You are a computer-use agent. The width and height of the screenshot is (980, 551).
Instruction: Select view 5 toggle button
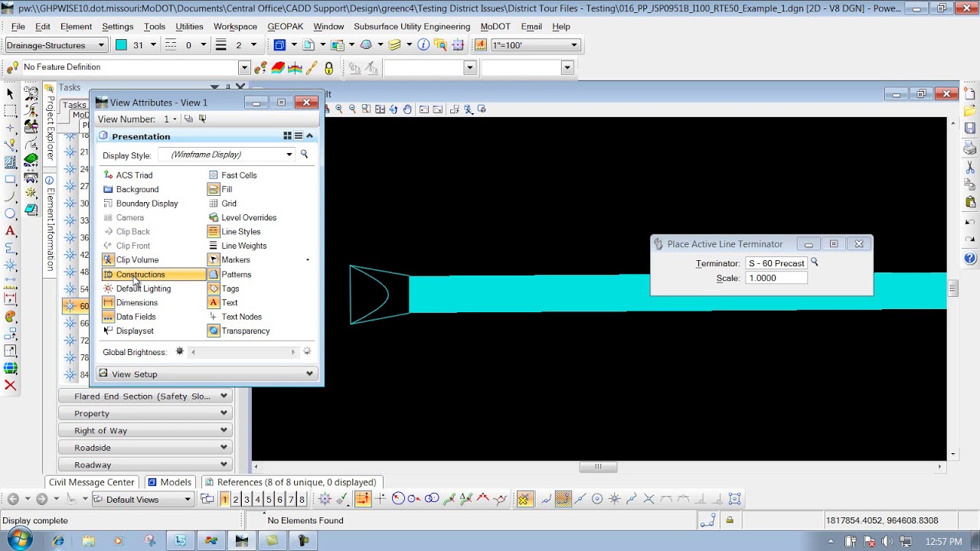(x=269, y=500)
